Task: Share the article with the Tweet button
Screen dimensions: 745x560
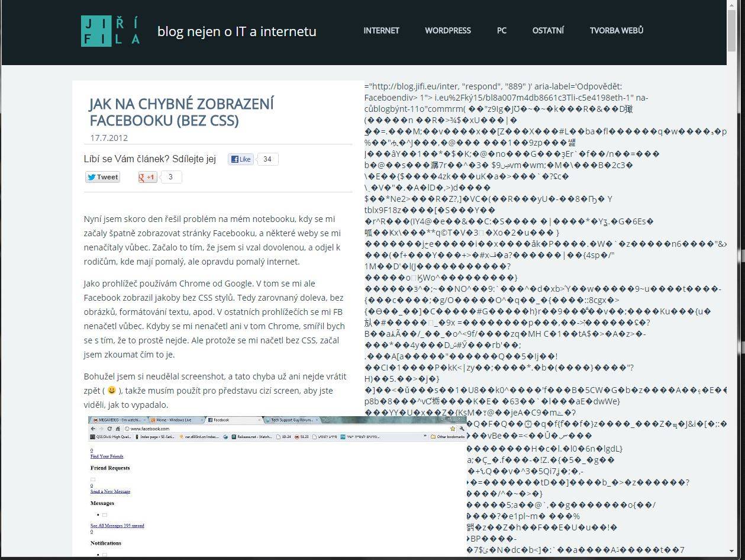Action: (102, 177)
